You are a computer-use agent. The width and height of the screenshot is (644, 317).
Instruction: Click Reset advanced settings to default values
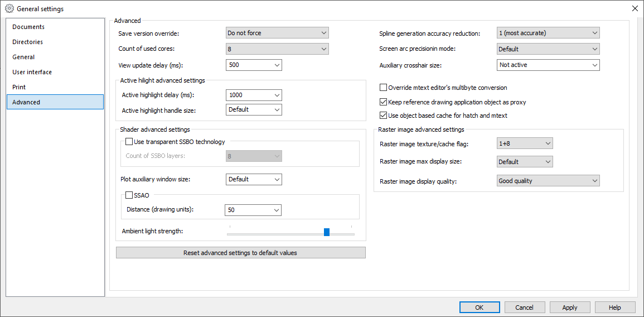coord(241,253)
